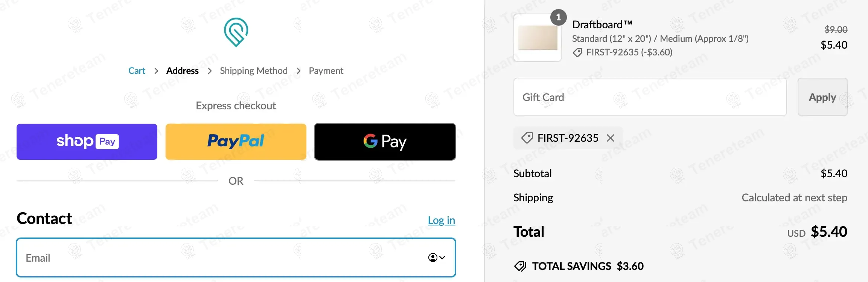Remove the FIRST-92635 discount code
Image resolution: width=868 pixels, height=282 pixels.
[x=610, y=138]
